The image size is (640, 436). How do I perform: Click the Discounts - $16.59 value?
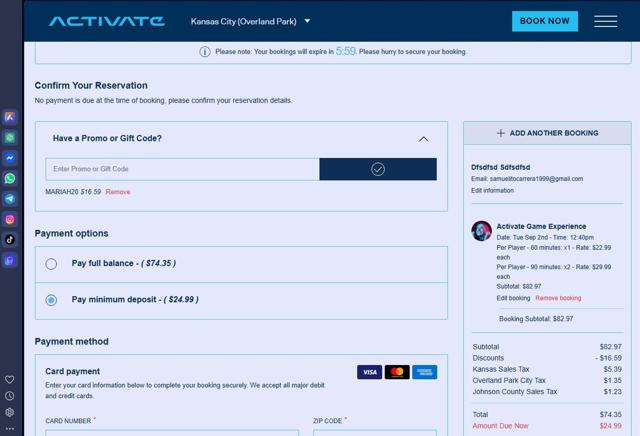pos(609,358)
